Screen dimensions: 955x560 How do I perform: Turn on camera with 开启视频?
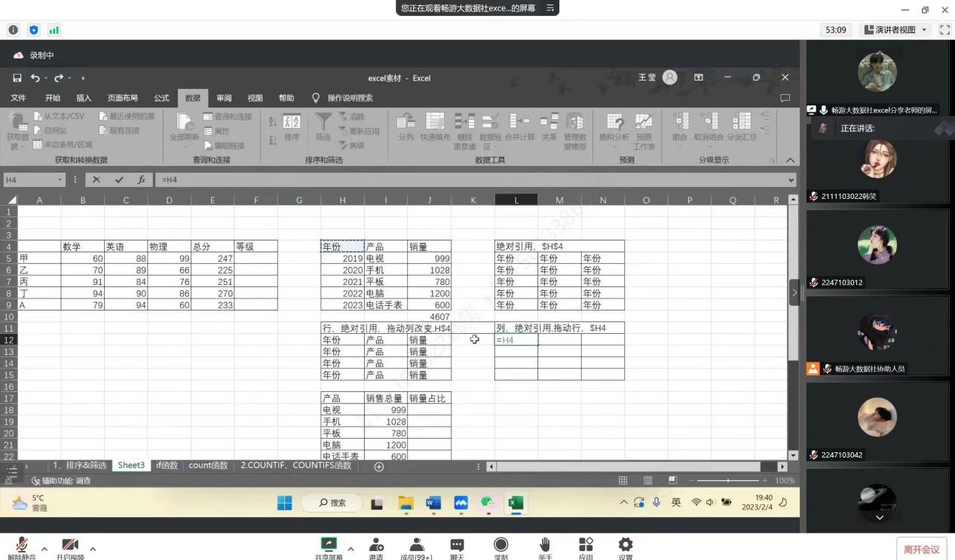(x=69, y=545)
